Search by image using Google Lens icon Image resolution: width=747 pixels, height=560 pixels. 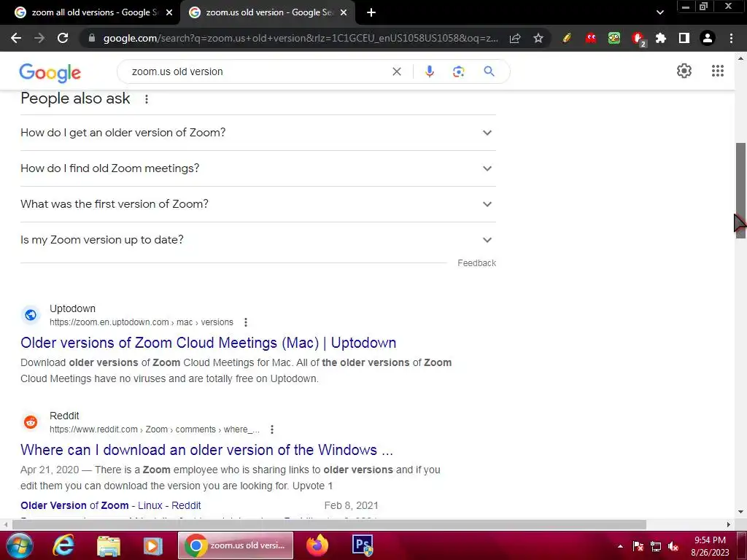[x=458, y=71]
